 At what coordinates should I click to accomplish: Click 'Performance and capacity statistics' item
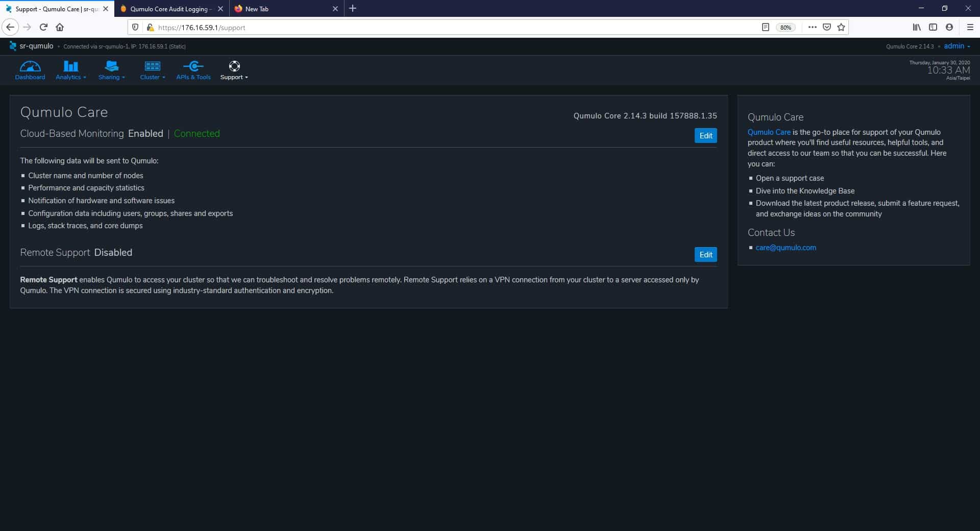86,188
